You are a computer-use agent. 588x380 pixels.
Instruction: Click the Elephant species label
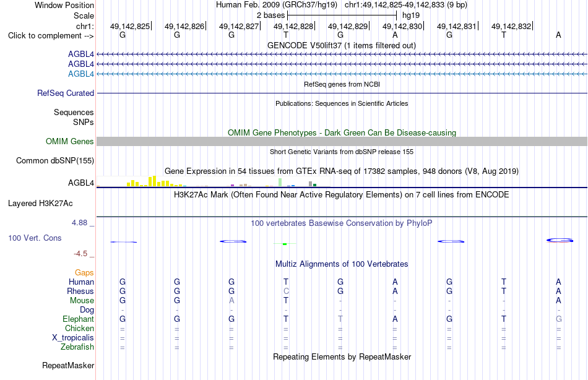78,319
